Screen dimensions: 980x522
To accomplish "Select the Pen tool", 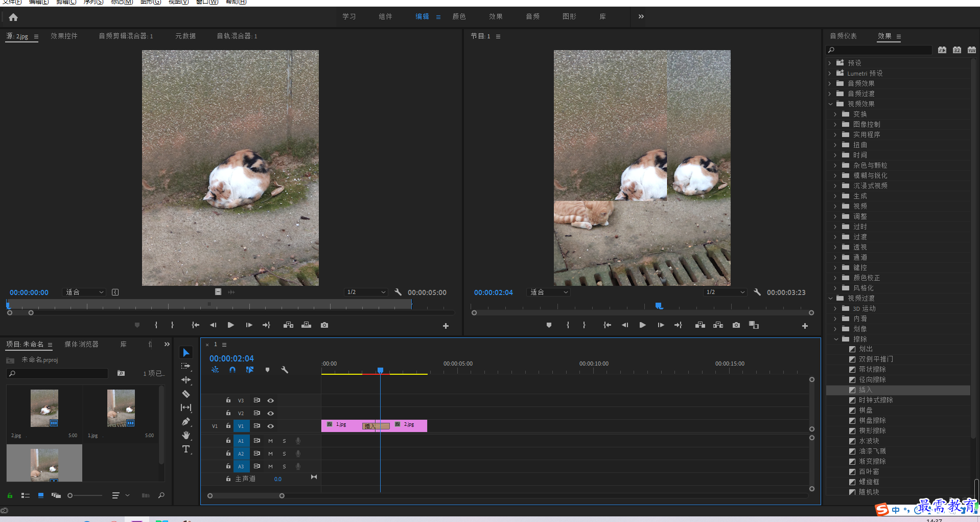I will click(186, 421).
